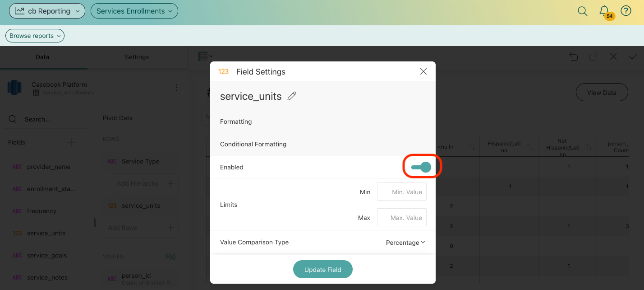This screenshot has width=644, height=290.
Task: Click the View Data button
Action: point(602,93)
